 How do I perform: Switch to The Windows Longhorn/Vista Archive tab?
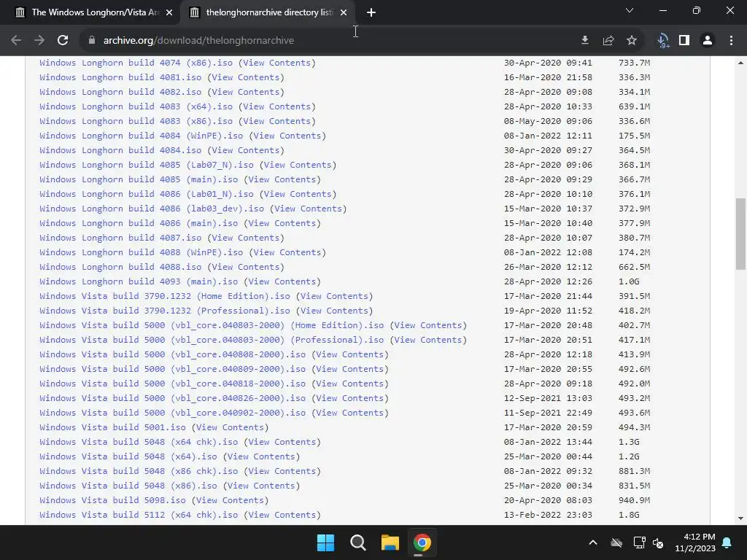[x=90, y=12]
